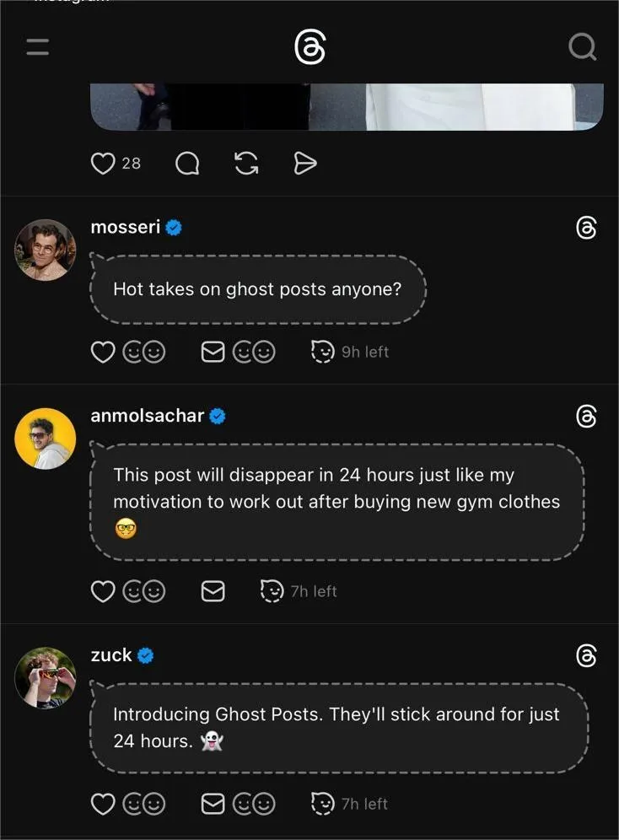Open anmolsachar's profile via username

pos(147,416)
